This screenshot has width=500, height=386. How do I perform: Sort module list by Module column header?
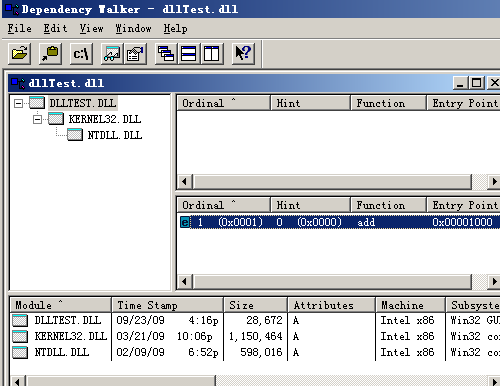tap(61, 305)
